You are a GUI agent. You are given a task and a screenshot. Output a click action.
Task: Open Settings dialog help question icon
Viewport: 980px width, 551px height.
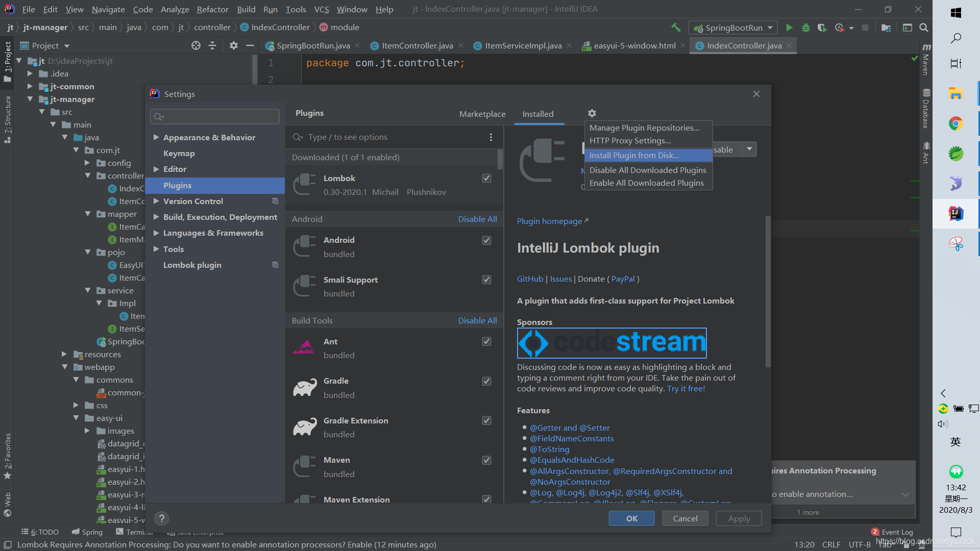point(161,518)
